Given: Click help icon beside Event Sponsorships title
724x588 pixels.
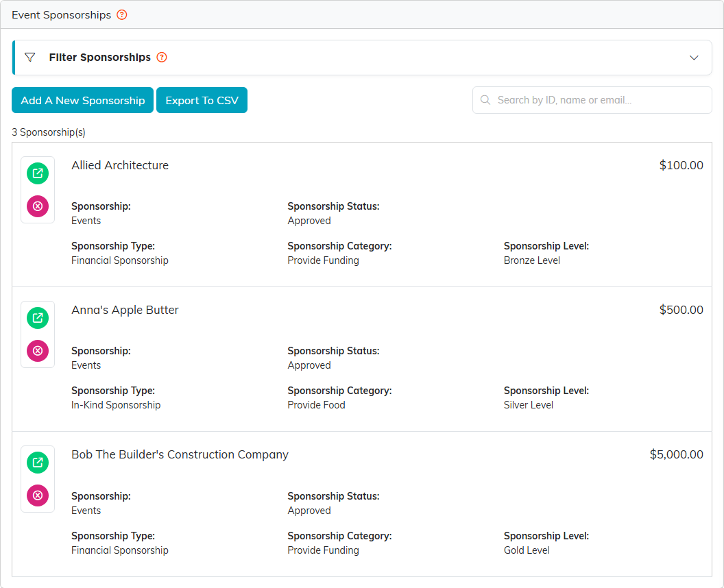Looking at the screenshot, I should tap(122, 15).
